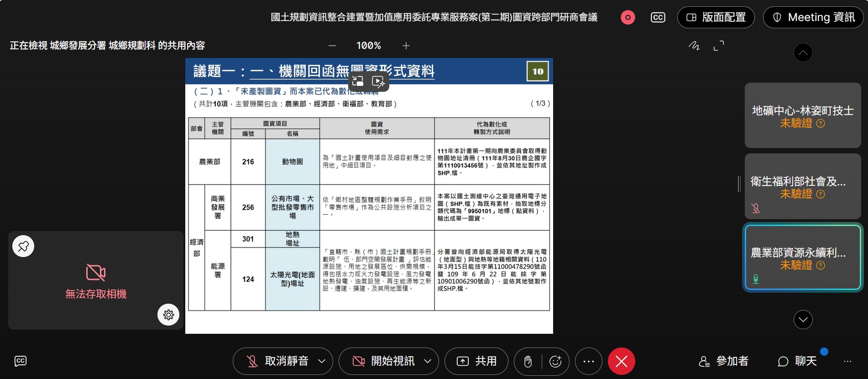Open audio options dropdown arrow

[x=322, y=361]
